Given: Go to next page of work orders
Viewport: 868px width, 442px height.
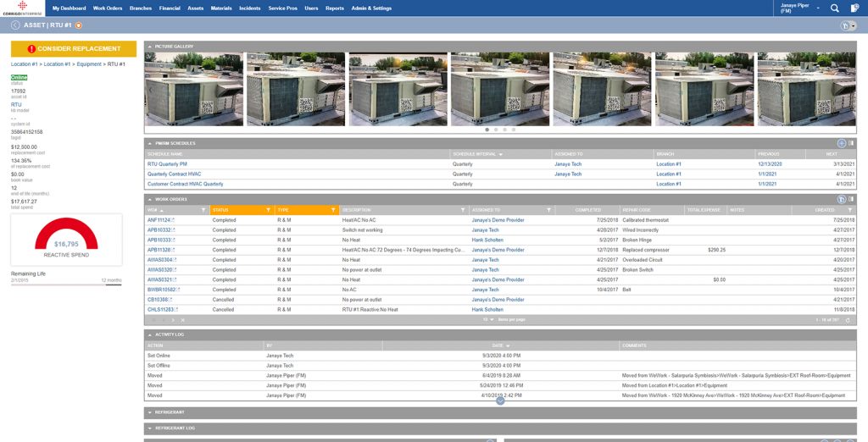Looking at the screenshot, I should 173,320.
